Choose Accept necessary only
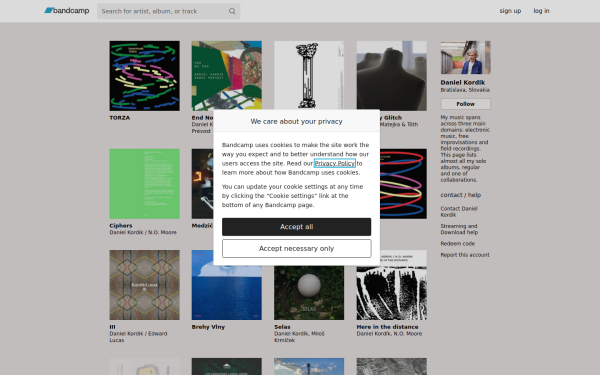This screenshot has height=375, width=600. click(297, 249)
